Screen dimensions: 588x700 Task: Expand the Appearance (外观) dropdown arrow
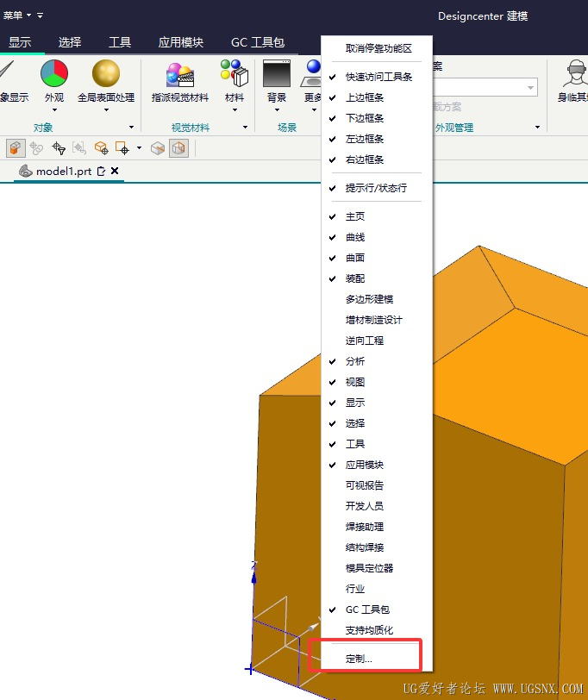[54, 109]
